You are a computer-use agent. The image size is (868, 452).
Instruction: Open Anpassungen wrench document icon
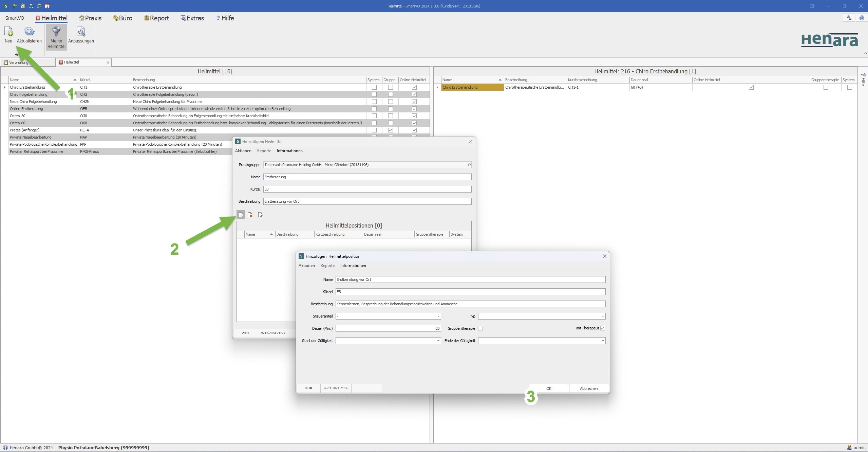(81, 32)
